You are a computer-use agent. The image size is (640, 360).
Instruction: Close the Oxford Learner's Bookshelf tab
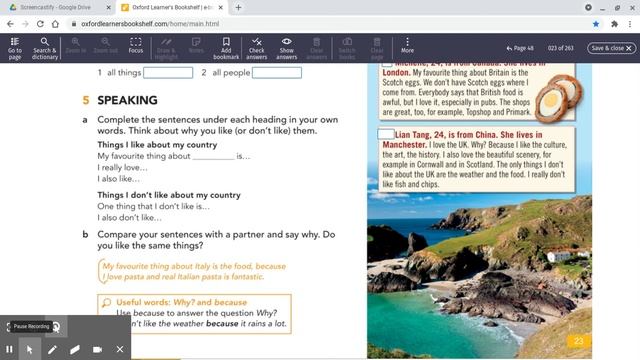(x=221, y=7)
